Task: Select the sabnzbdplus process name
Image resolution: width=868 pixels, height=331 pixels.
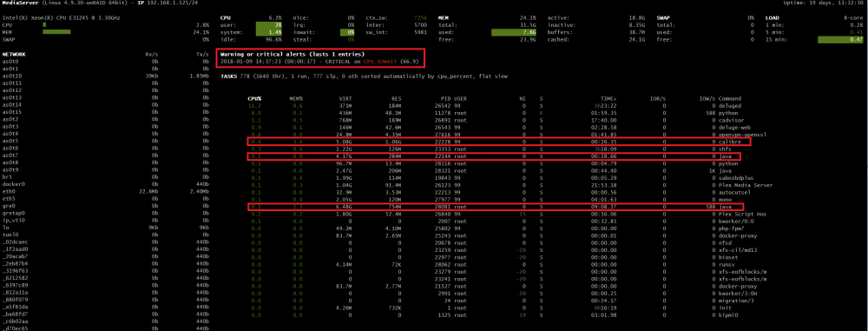Action: coord(737,178)
